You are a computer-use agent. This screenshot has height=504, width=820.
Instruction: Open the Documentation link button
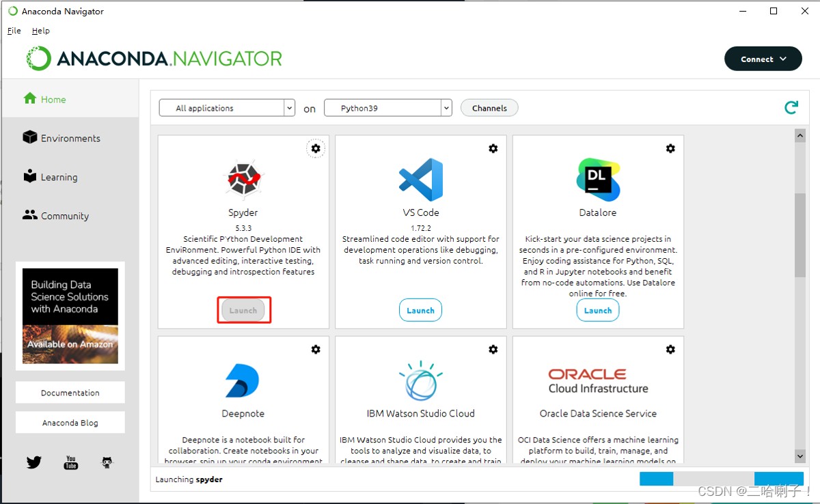pyautogui.click(x=70, y=393)
